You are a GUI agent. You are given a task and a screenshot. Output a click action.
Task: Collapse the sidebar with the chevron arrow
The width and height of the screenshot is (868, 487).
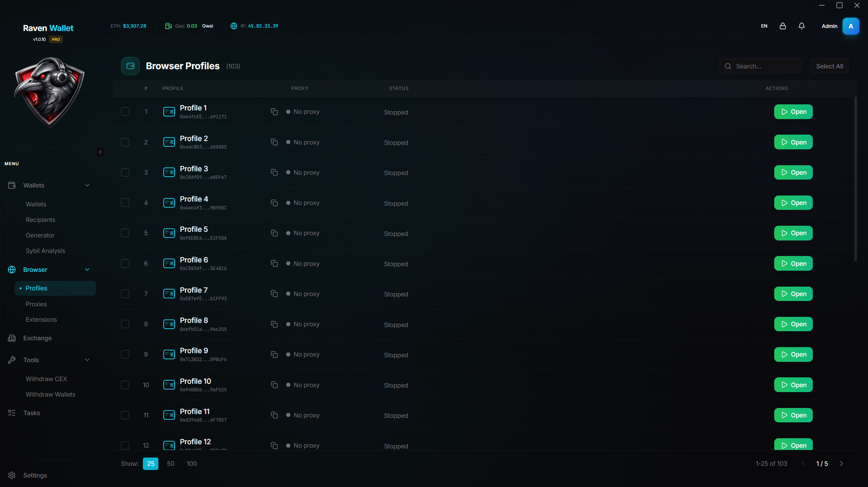100,152
